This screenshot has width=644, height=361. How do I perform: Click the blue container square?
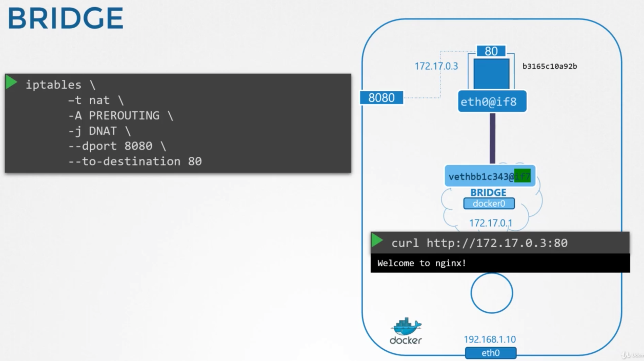pyautogui.click(x=491, y=74)
